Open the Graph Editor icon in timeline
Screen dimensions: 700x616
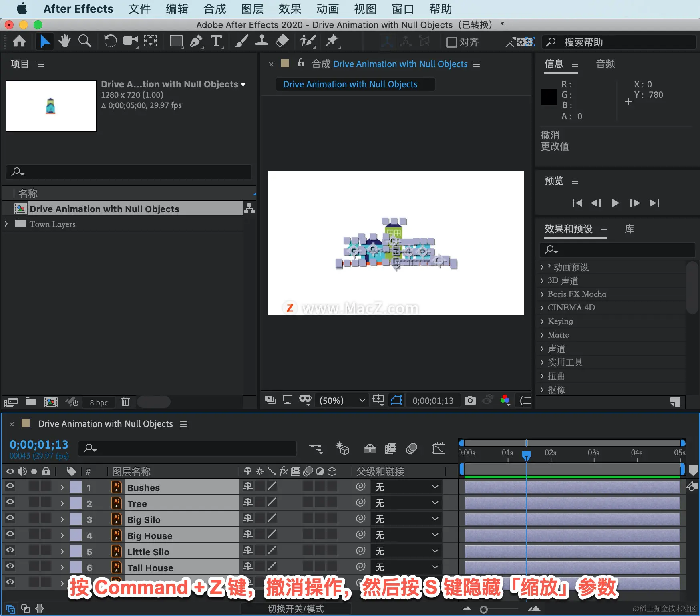click(439, 449)
